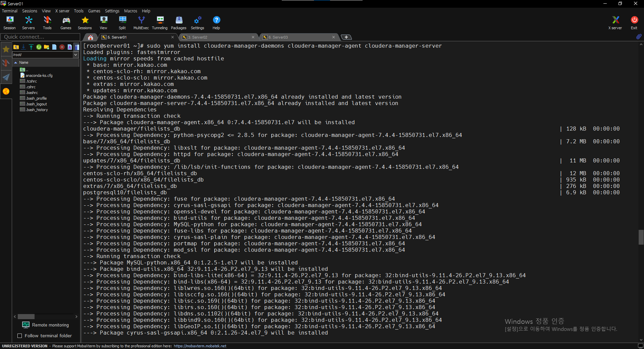Close the Server01 terminal tab
The height and width of the screenshot is (349, 644).
click(x=172, y=37)
